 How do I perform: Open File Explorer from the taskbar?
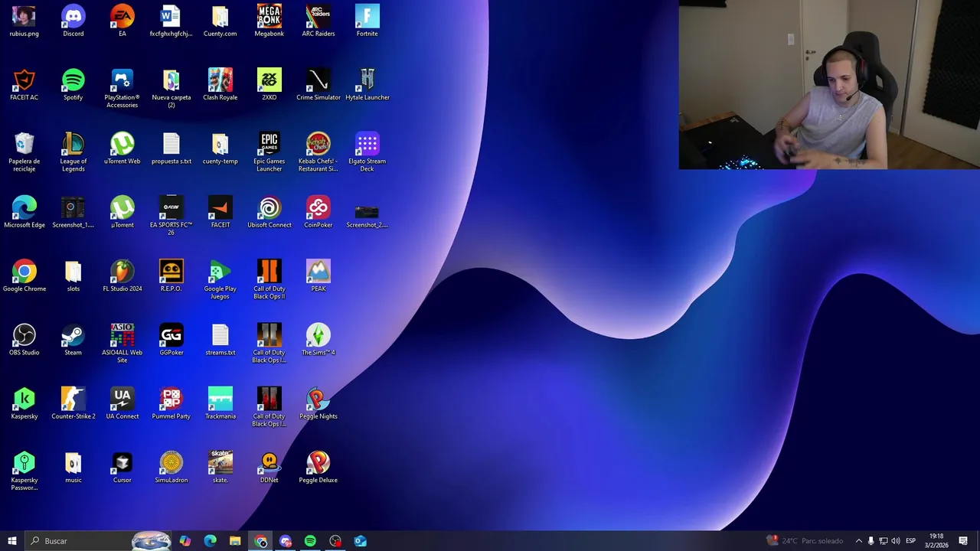[235, 541]
